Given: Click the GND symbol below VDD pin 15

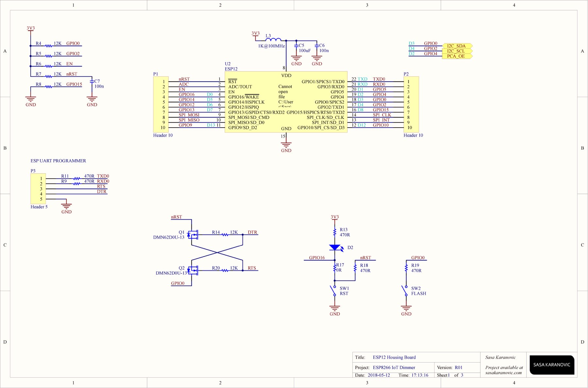Looking at the screenshot, I should pyautogui.click(x=286, y=144).
